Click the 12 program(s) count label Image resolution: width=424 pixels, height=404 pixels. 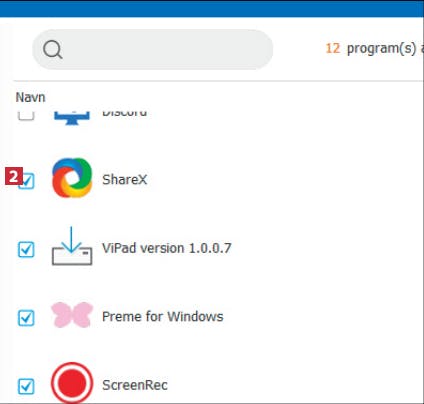point(374,49)
